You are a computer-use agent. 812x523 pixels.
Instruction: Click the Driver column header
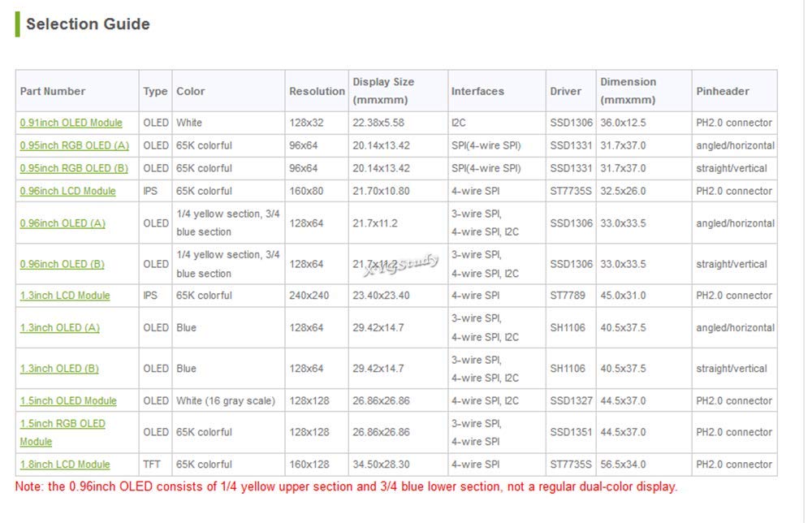point(565,91)
